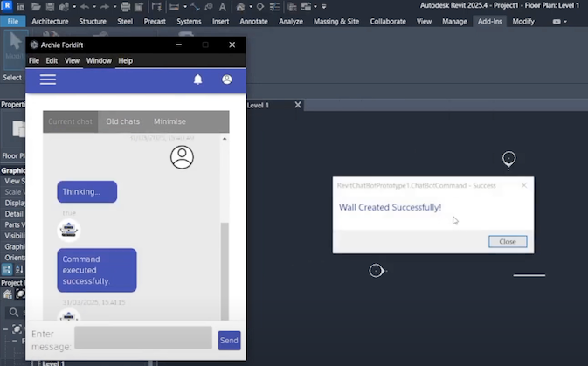Click the Tag by Category icon

(x=209, y=7)
